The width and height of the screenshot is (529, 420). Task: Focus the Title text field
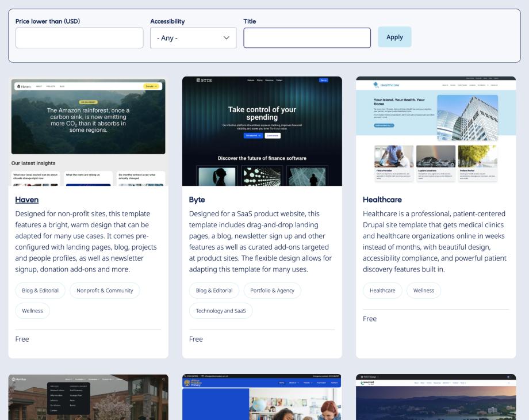(307, 38)
